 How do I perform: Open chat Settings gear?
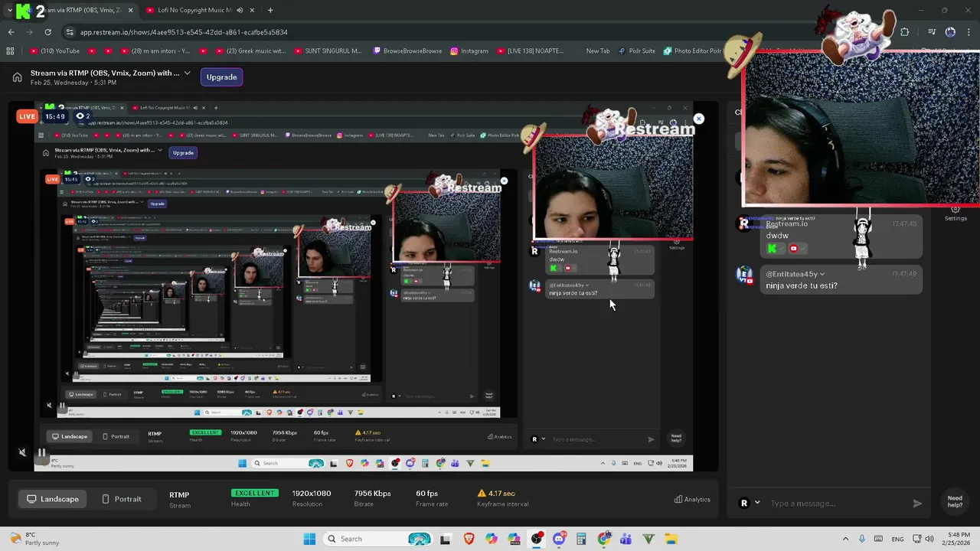955,214
